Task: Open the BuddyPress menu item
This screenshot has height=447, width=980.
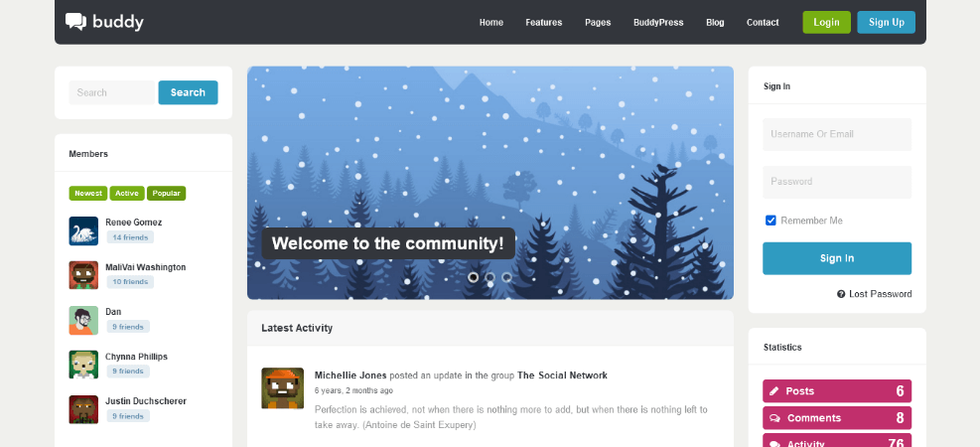Action: click(658, 23)
